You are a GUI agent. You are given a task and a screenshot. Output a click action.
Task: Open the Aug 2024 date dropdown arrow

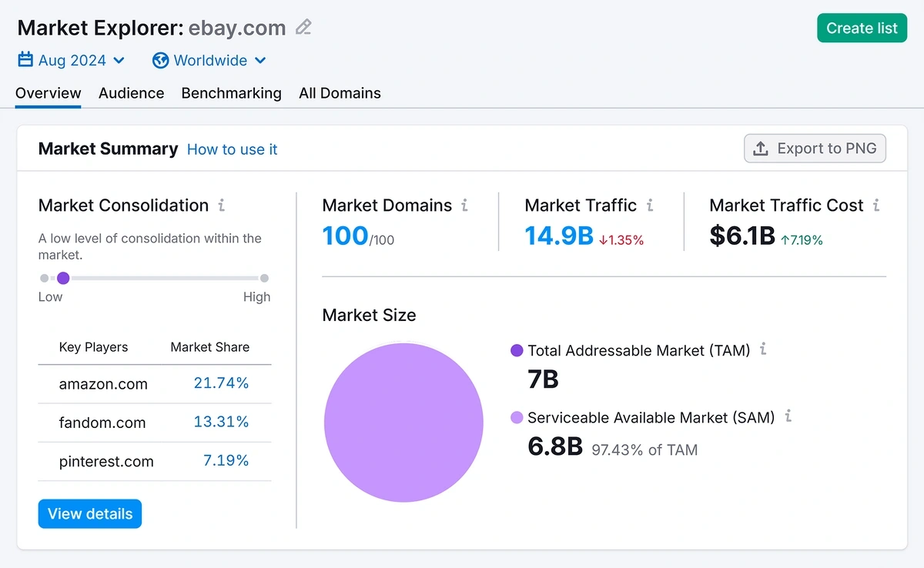click(x=119, y=60)
